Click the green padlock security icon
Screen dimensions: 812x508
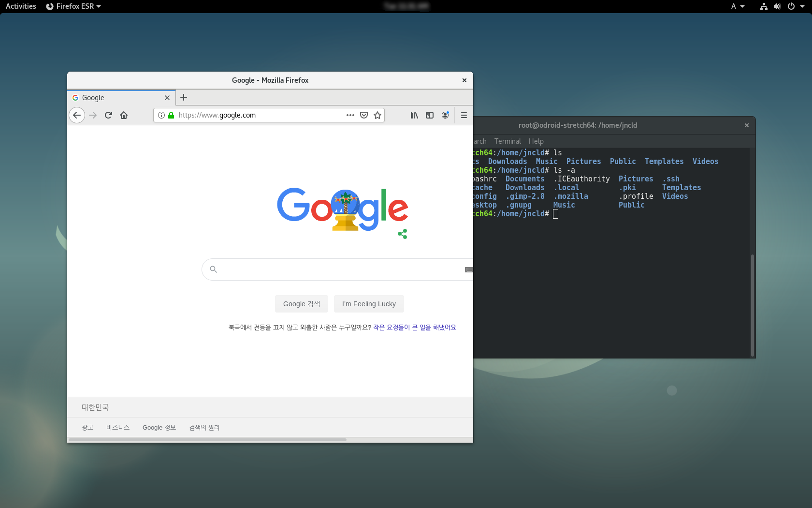click(x=171, y=115)
